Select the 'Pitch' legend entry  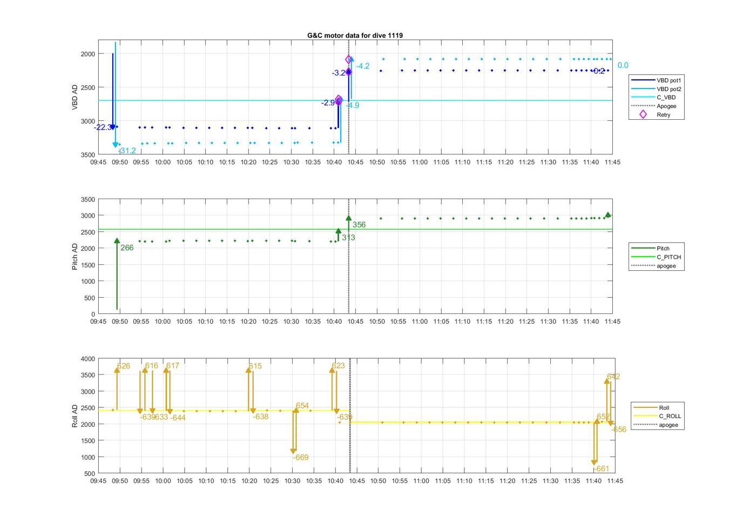[x=650, y=249]
